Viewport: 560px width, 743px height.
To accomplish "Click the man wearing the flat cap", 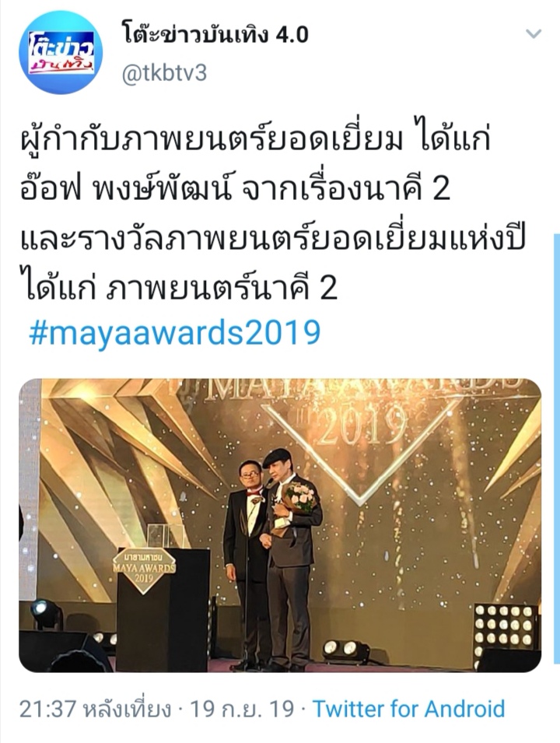I will pyautogui.click(x=289, y=558).
